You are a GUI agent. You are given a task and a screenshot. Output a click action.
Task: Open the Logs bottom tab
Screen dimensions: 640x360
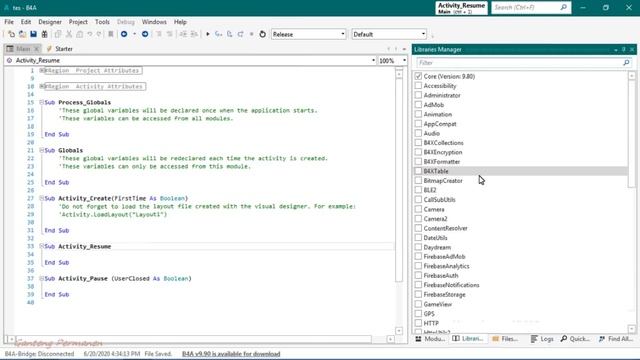point(542,339)
